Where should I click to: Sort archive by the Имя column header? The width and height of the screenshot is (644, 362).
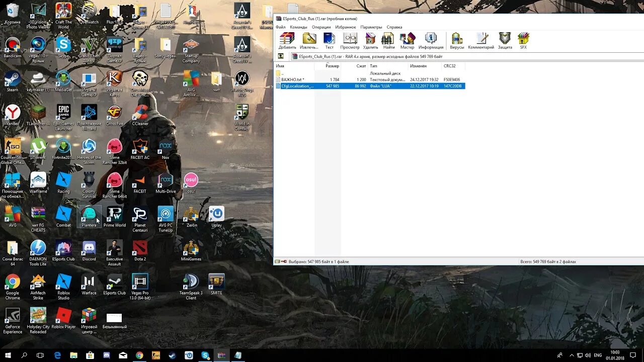tap(294, 66)
